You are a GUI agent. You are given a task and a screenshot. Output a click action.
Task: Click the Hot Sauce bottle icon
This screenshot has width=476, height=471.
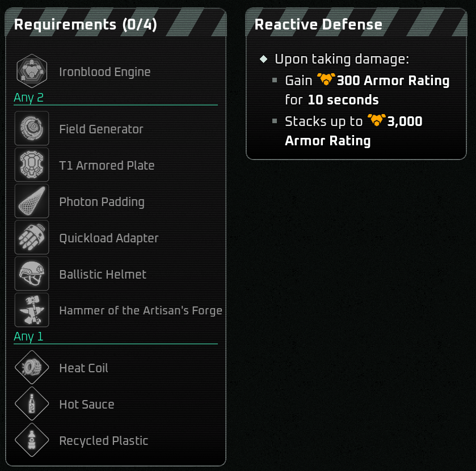point(32,404)
